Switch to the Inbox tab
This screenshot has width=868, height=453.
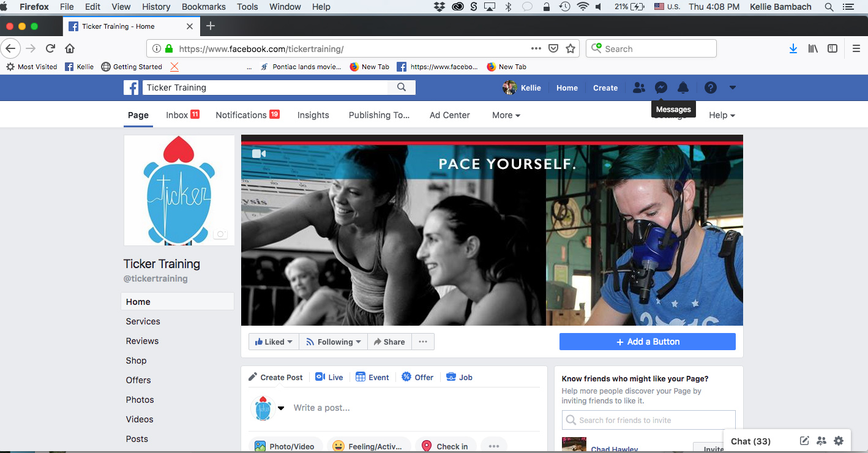[x=182, y=115]
